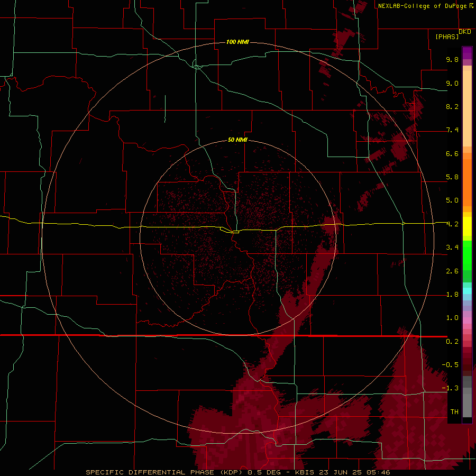Click the 5.0 value on the color scale
476x476 pixels.
click(452, 200)
